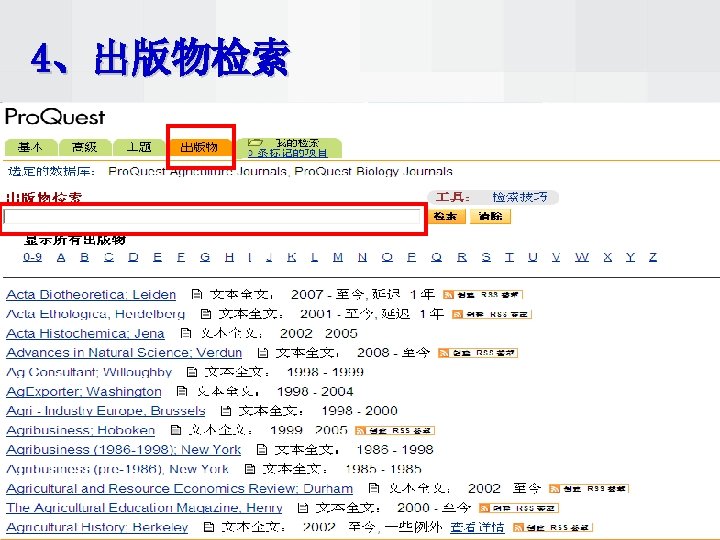720x540 pixels.
Task: Click full-text document icon for Acta Histochemica
Action: point(186,333)
